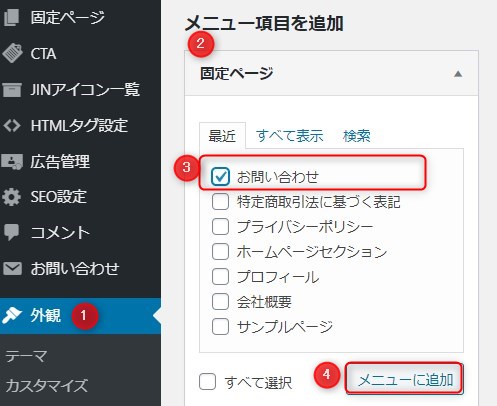Image resolution: width=497 pixels, height=406 pixels.
Task: Open the コメント speech bubble icon
Action: pyautogui.click(x=12, y=232)
